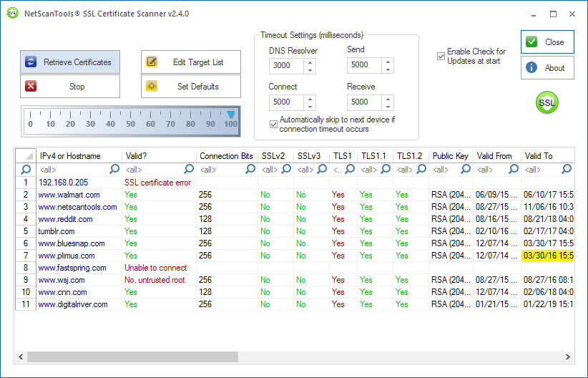The height and width of the screenshot is (378, 588).
Task: Click the Valid To column header
Action: (x=547, y=156)
